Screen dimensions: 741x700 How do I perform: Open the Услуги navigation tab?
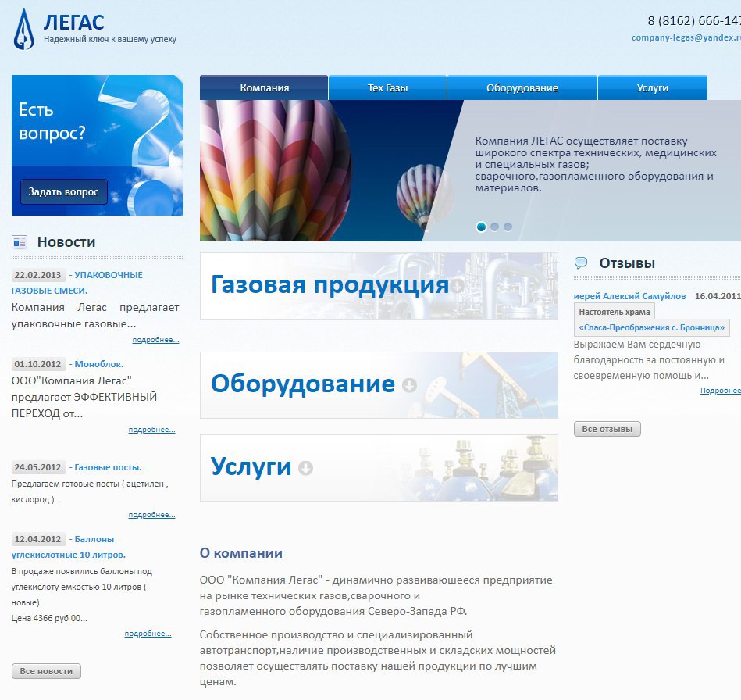pos(653,87)
